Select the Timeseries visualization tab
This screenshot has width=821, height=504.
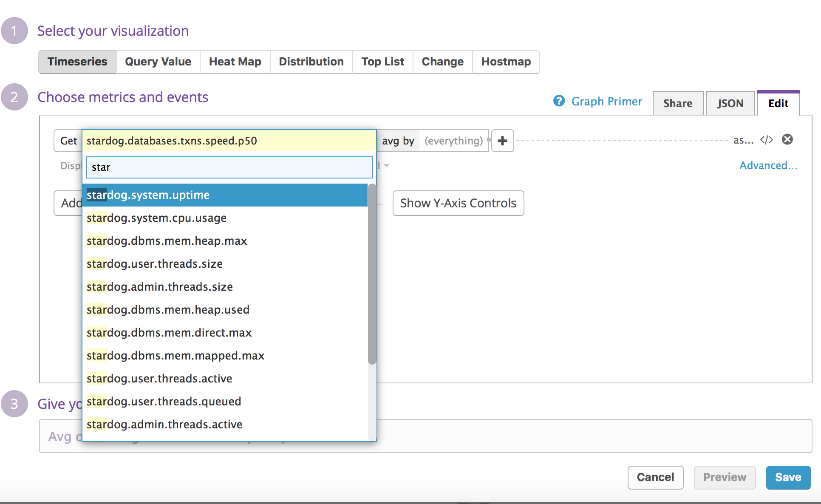(x=77, y=62)
